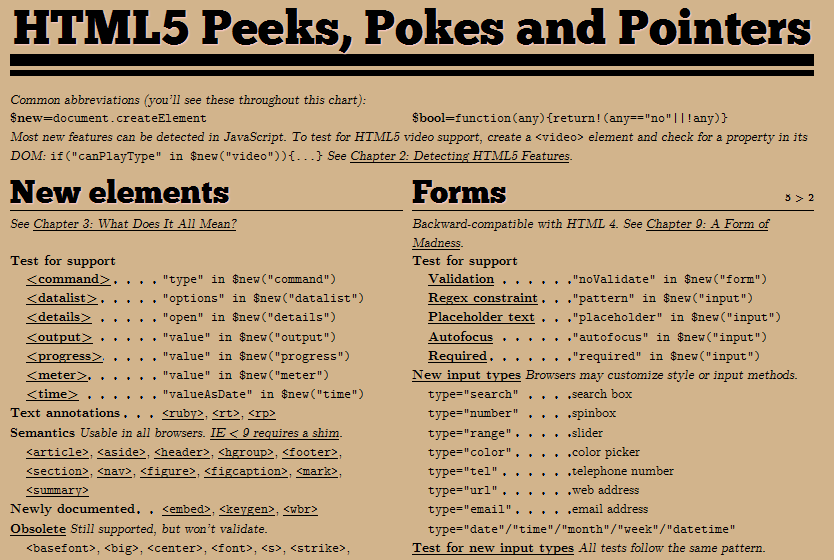Follow the <details> element link
Image resolution: width=834 pixels, height=560 pixels.
[x=59, y=317]
